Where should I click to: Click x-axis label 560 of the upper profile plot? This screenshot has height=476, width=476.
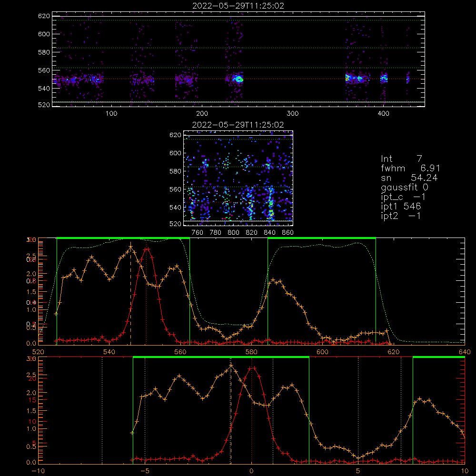click(180, 352)
